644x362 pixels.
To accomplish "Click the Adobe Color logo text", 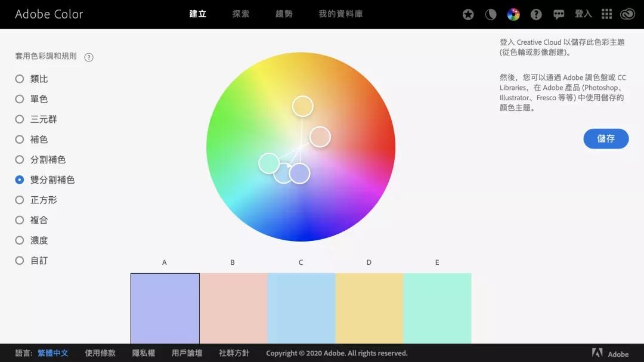I will (x=49, y=14).
